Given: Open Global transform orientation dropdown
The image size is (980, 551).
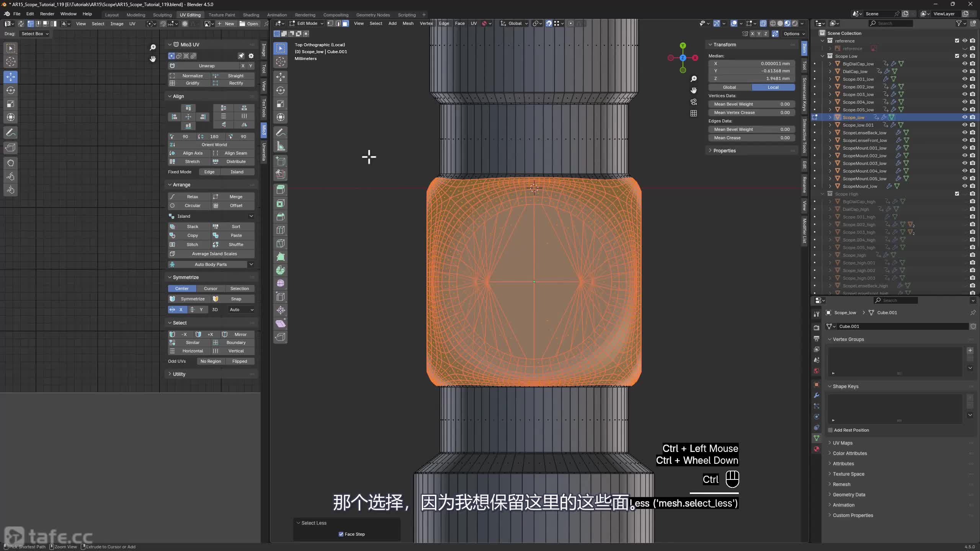Looking at the screenshot, I should (515, 23).
